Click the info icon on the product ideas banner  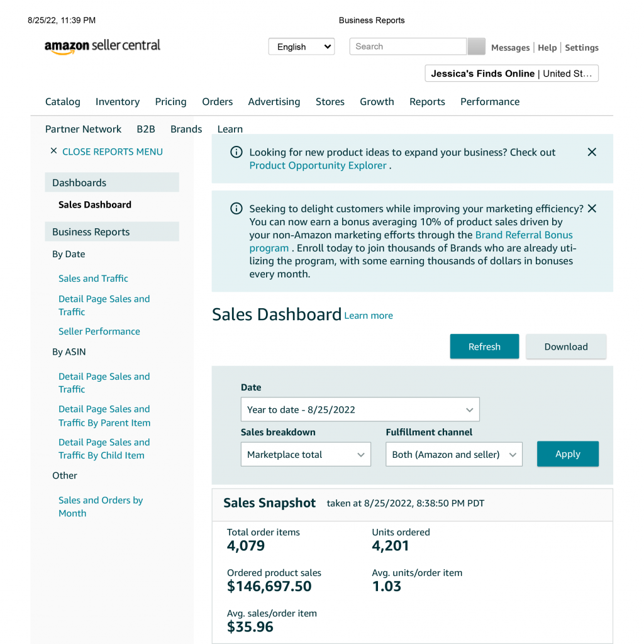point(236,152)
